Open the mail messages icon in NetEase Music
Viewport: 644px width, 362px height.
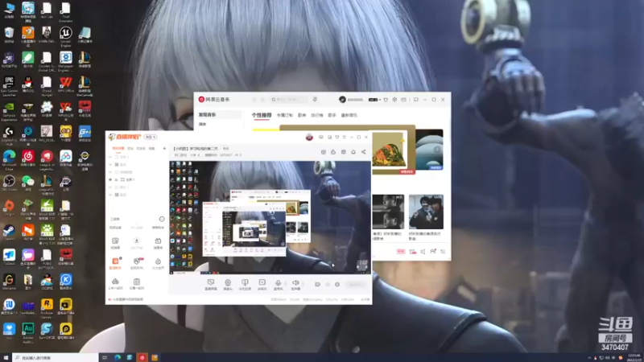tap(404, 100)
